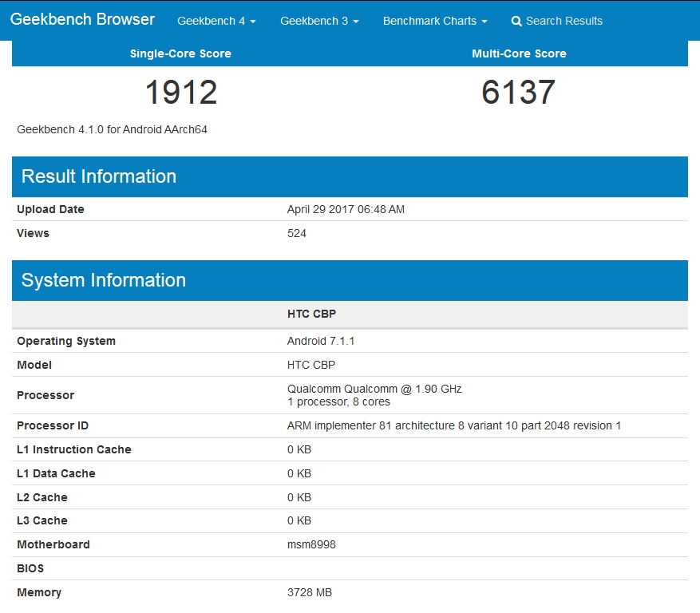Click the L3 Cache label
The image size is (700, 613).
(42, 520)
